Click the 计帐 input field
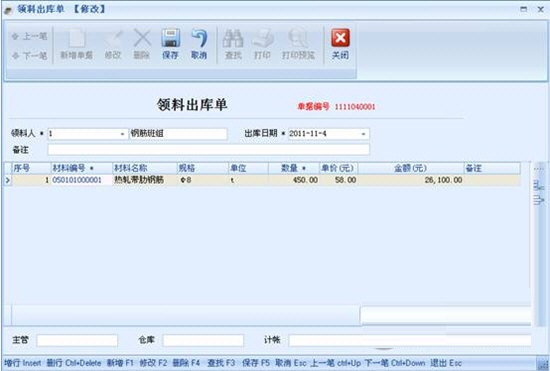The height and width of the screenshot is (371, 550). [x=410, y=340]
